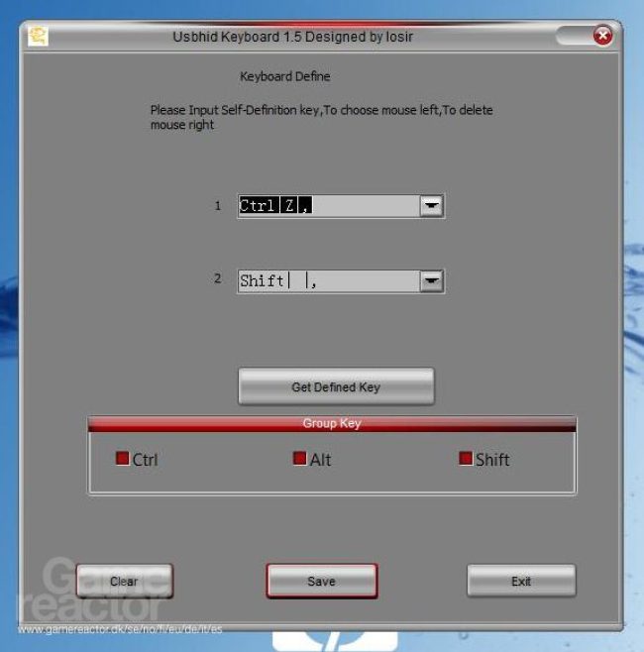Click the Exit button
Image resolution: width=644 pixels, height=652 pixels.
click(521, 581)
